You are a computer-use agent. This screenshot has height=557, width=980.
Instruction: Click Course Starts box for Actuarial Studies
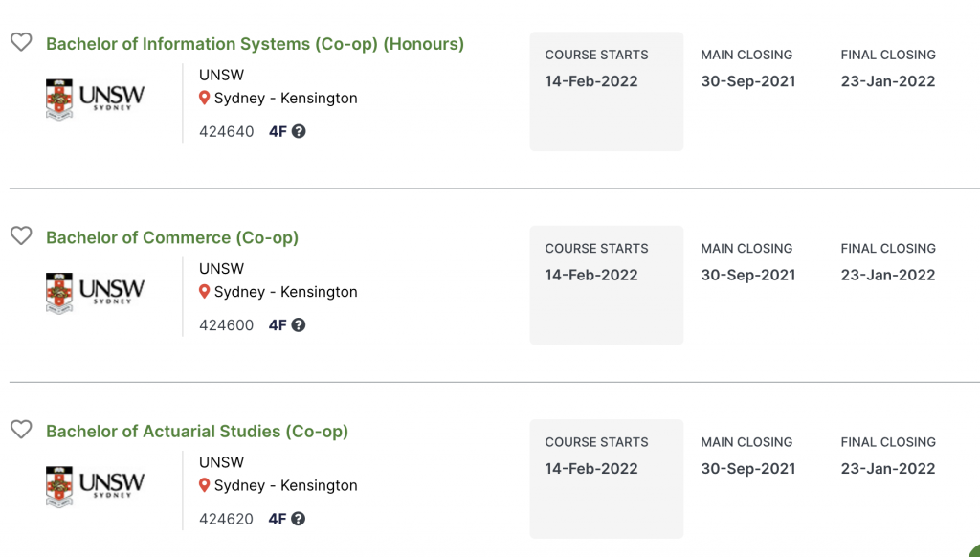tap(606, 478)
